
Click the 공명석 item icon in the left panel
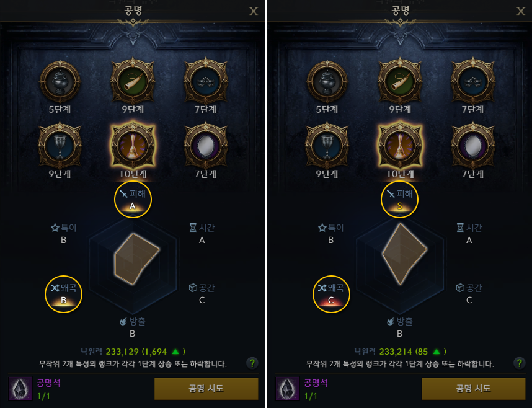click(x=20, y=388)
